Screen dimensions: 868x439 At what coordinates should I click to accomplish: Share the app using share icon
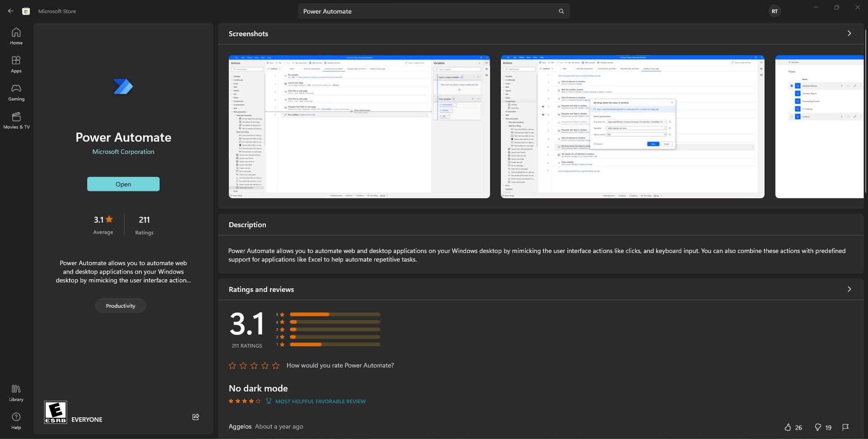coord(196,417)
